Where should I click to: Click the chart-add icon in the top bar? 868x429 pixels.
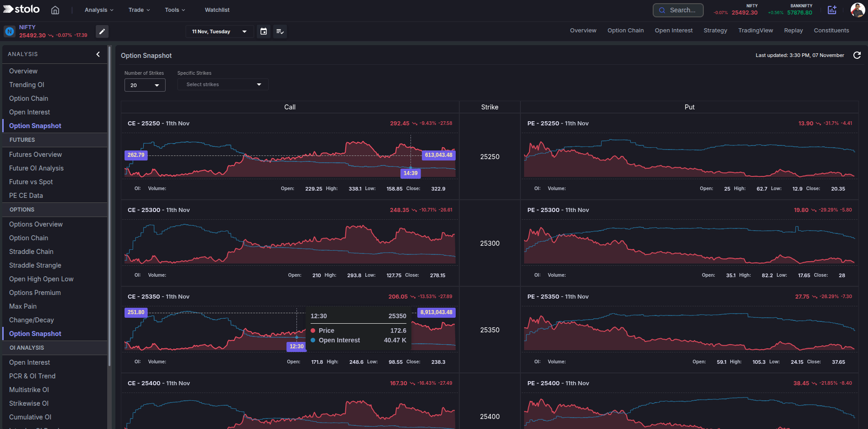832,10
